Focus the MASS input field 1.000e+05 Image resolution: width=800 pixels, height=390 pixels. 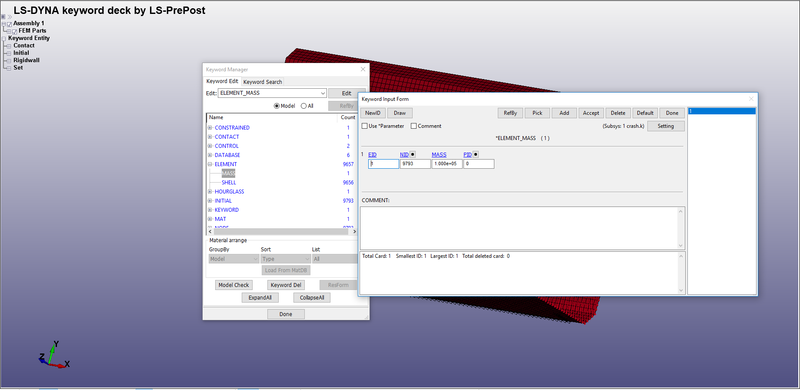coord(447,164)
